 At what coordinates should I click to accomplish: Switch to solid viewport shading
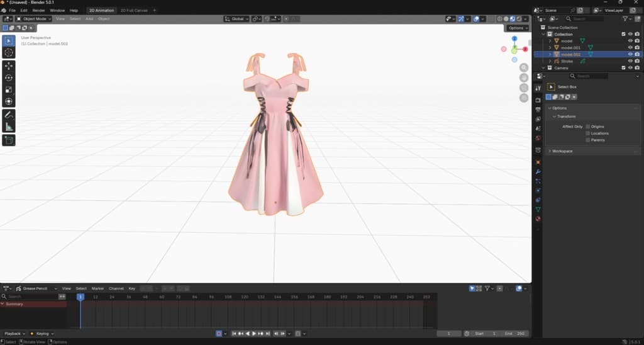(506, 19)
